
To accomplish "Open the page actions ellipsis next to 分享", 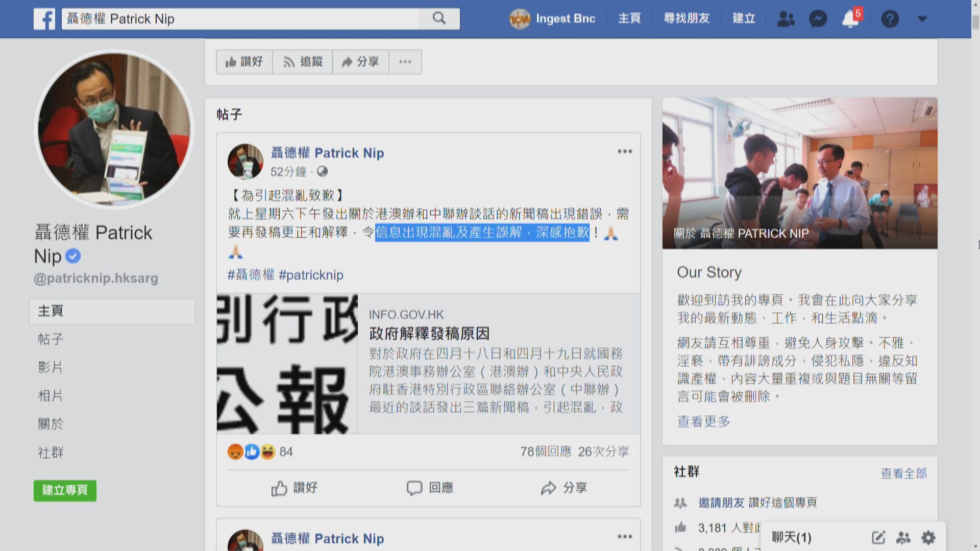I will pyautogui.click(x=405, y=61).
